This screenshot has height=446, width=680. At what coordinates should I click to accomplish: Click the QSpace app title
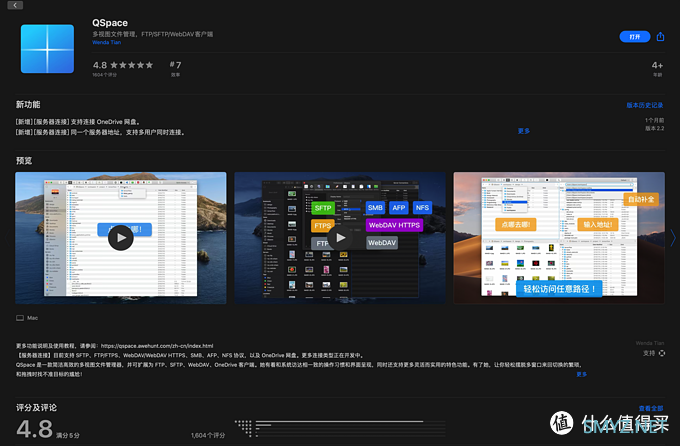pyautogui.click(x=110, y=23)
